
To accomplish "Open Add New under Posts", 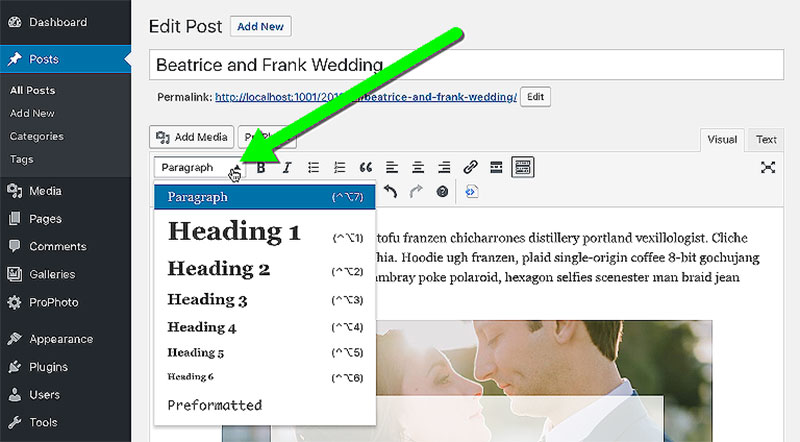I will pyautogui.click(x=32, y=113).
